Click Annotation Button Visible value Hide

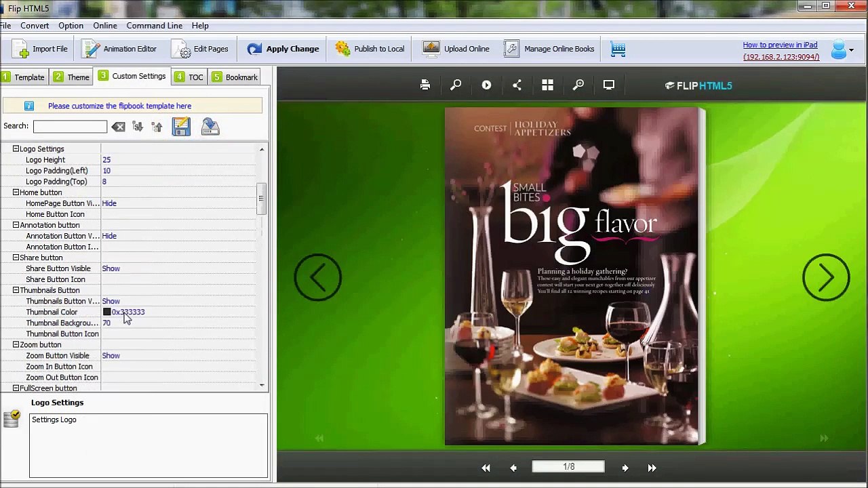tap(109, 236)
